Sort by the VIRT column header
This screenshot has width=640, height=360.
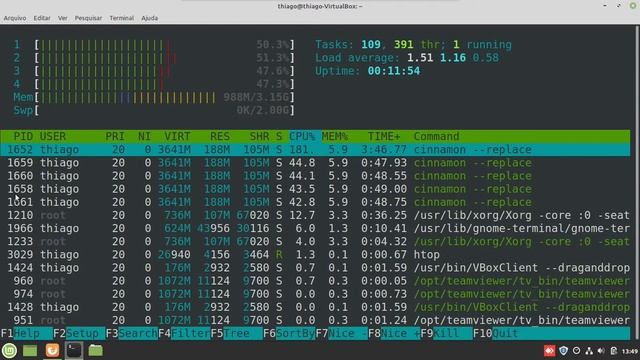pyautogui.click(x=177, y=136)
